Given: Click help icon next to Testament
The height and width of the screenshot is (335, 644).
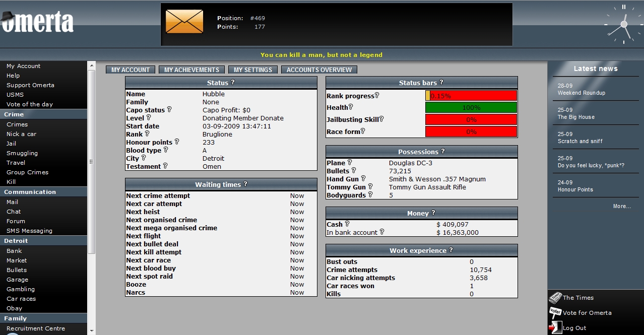Looking at the screenshot, I should [x=165, y=166].
